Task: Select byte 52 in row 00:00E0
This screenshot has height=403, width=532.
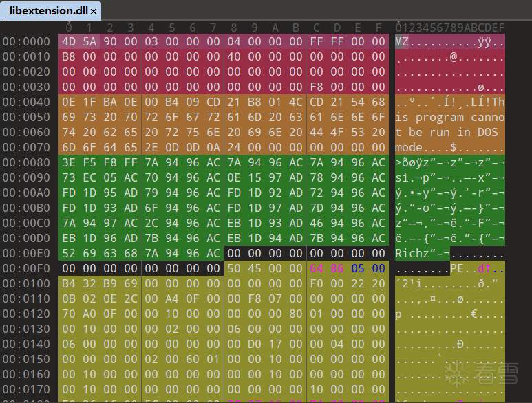Action: click(x=69, y=253)
